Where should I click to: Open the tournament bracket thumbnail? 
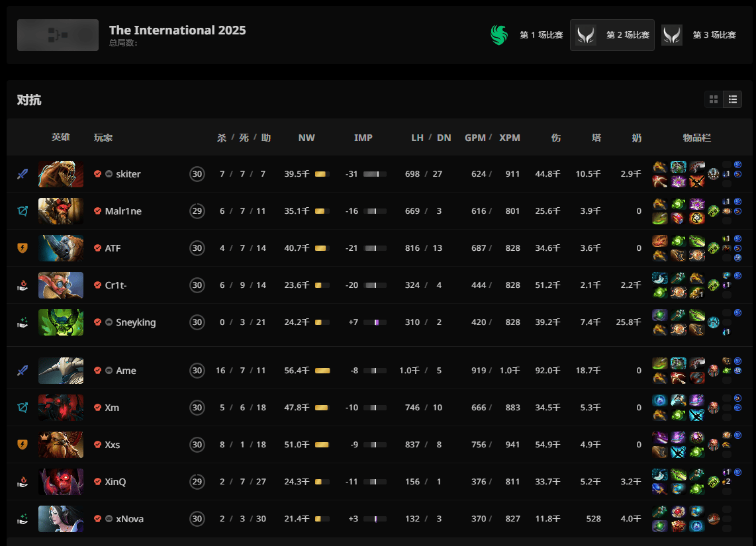pyautogui.click(x=58, y=35)
